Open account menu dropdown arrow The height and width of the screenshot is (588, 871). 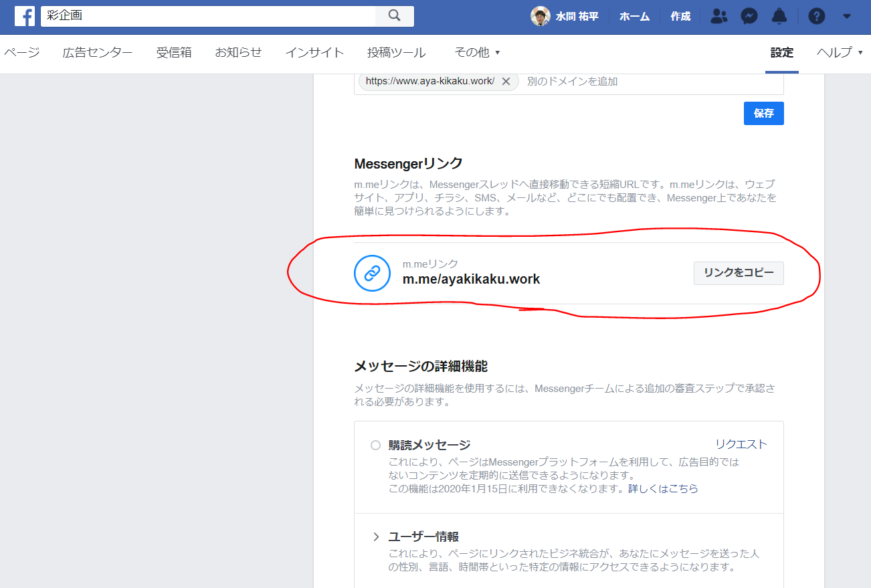coord(847,16)
